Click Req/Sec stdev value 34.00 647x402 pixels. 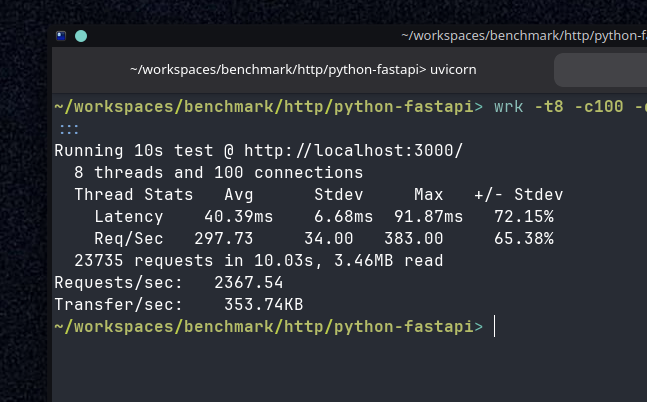pos(328,239)
